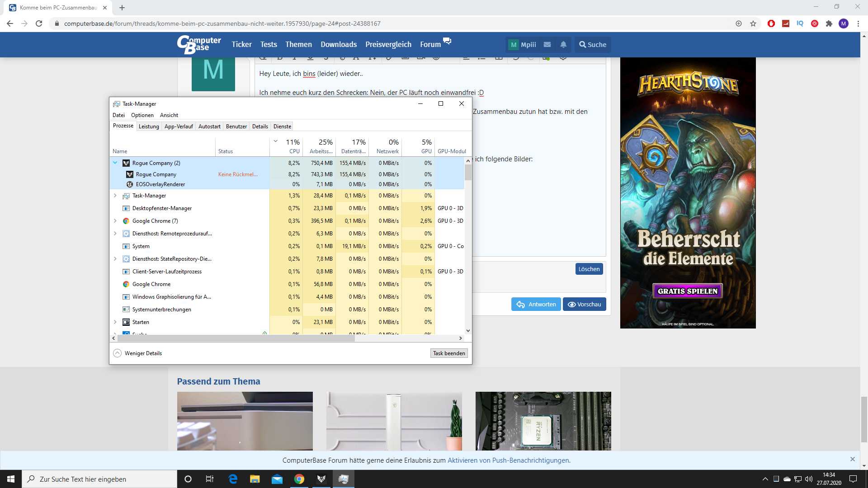Image resolution: width=868 pixels, height=488 pixels.
Task: Open the mail envelope icon in header
Action: click(547, 44)
